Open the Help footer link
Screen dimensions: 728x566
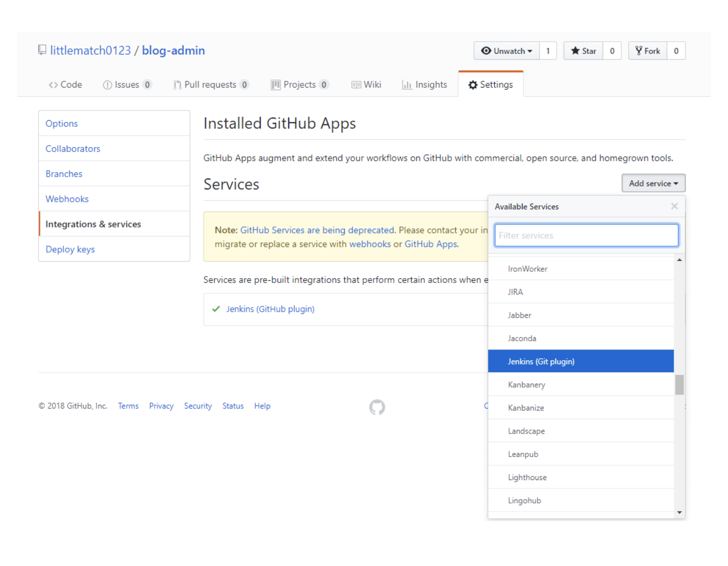click(x=262, y=406)
